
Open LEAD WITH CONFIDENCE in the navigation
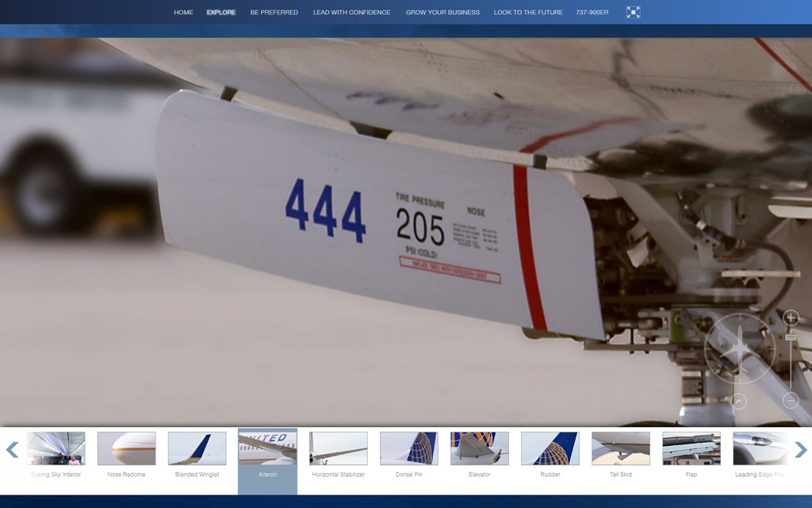[x=351, y=13]
